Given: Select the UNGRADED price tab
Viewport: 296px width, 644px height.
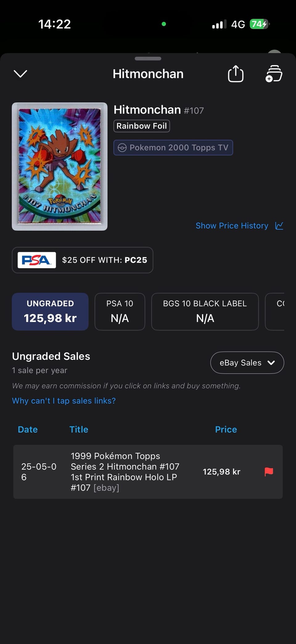Looking at the screenshot, I should (x=50, y=312).
